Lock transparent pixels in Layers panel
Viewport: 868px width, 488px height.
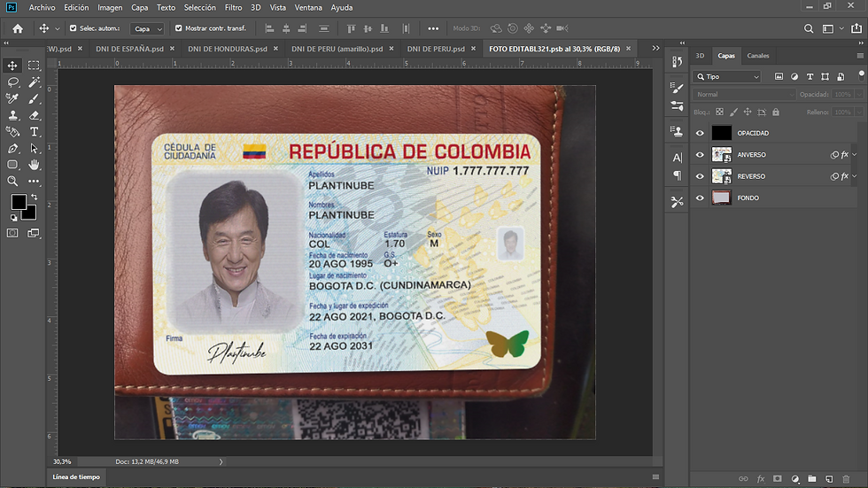coord(719,112)
